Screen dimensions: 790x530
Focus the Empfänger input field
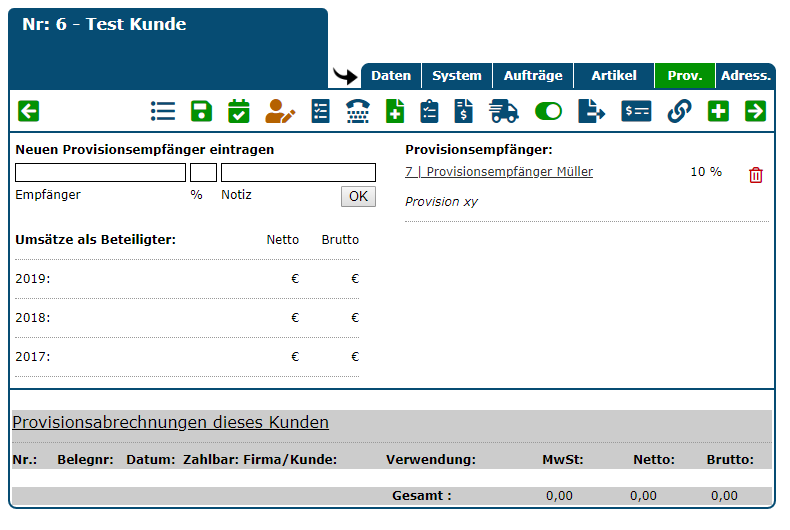pyautogui.click(x=100, y=172)
